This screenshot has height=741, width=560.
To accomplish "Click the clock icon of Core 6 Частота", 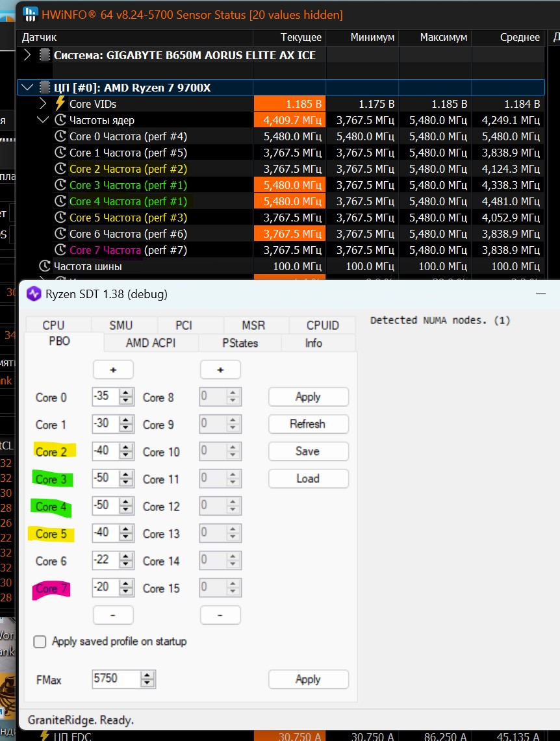I will pos(60,233).
